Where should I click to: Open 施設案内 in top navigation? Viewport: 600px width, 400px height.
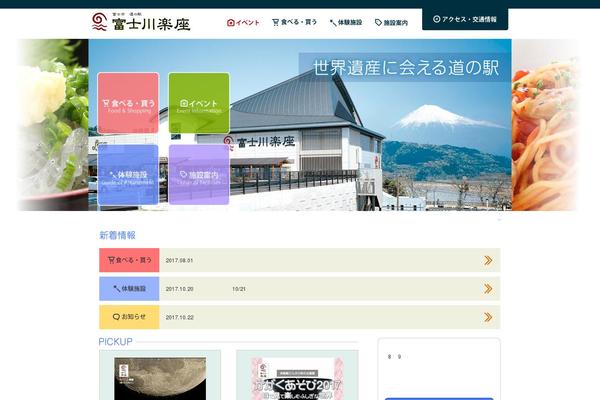point(391,23)
